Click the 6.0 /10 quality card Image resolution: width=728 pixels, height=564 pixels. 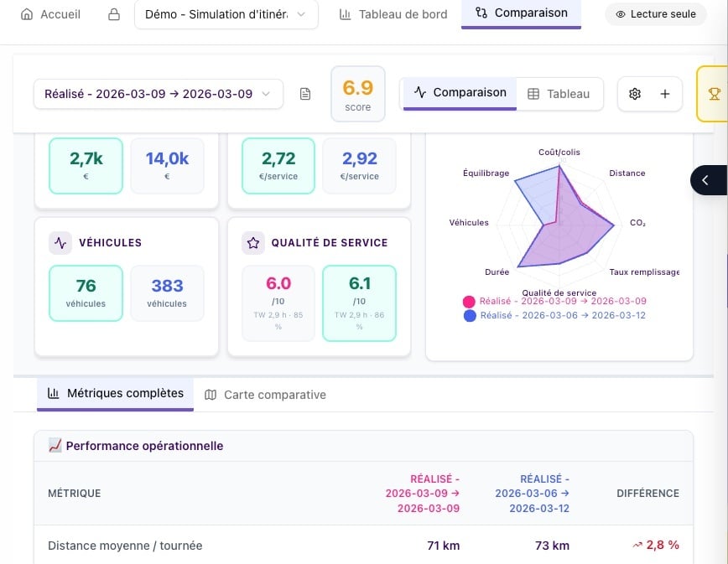278,303
